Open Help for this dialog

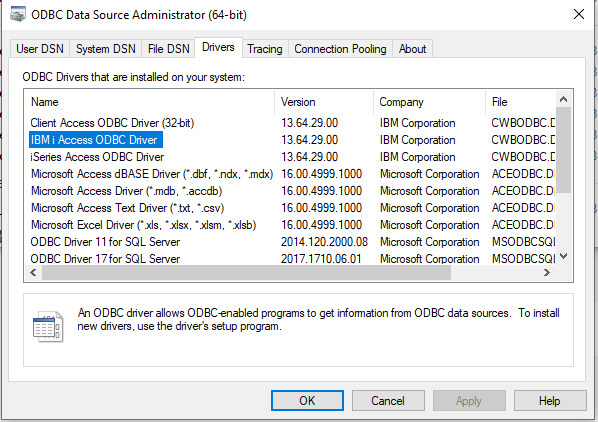550,401
